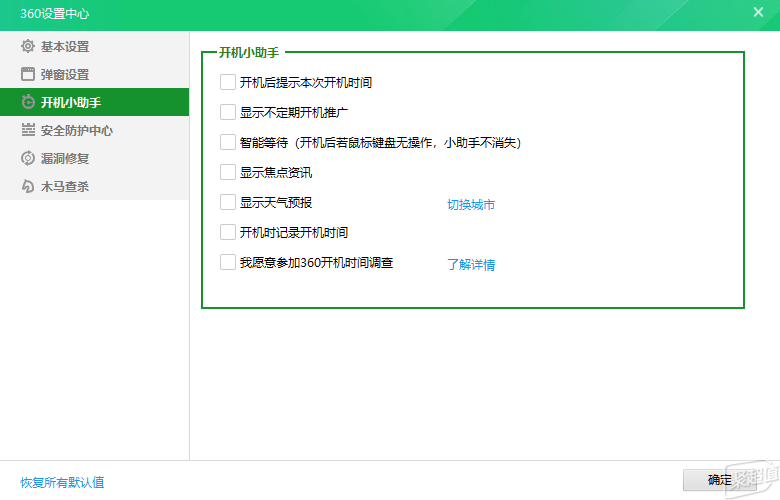Confirm with the 确定 button
Viewport: 780px width, 500px height.
pyautogui.click(x=719, y=480)
